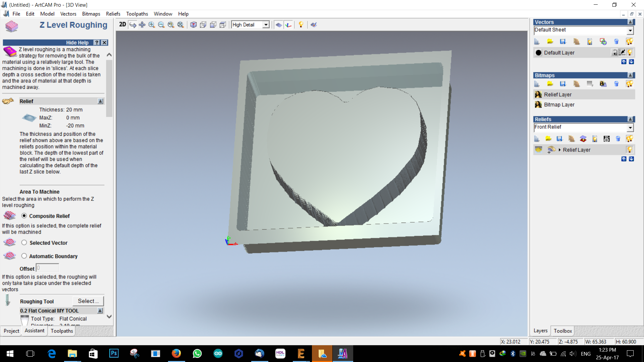
Task: Open the Reliefs menu
Action: (x=113, y=14)
